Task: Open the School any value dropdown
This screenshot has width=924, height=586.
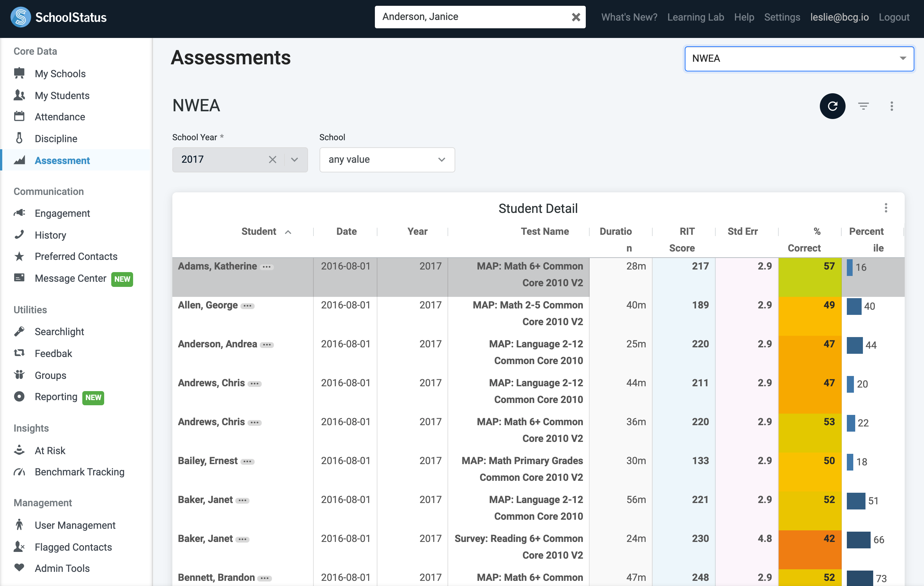Action: [x=387, y=160]
